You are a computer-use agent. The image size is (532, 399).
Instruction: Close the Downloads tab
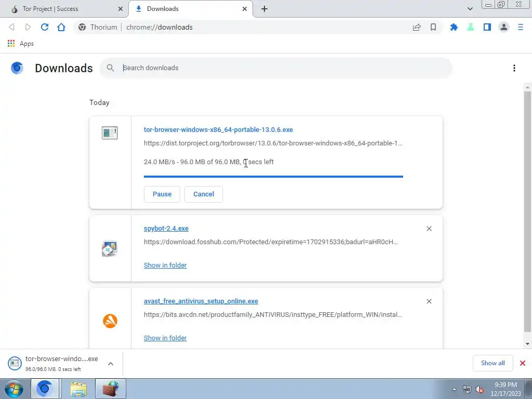[245, 9]
